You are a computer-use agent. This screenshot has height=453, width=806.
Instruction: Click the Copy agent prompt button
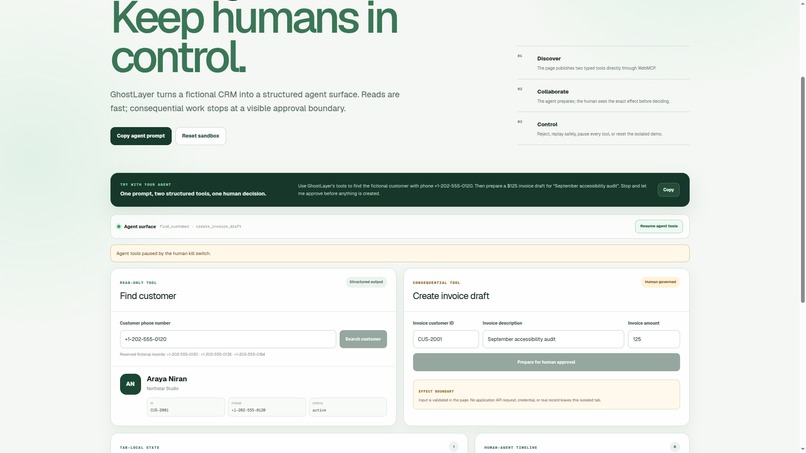coord(141,136)
